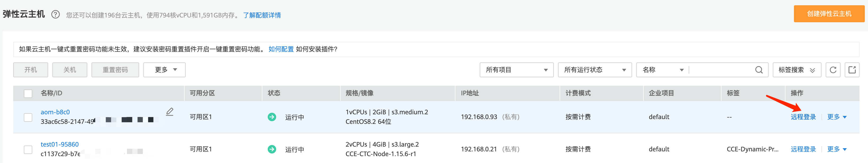Click the export list icon

(x=852, y=70)
